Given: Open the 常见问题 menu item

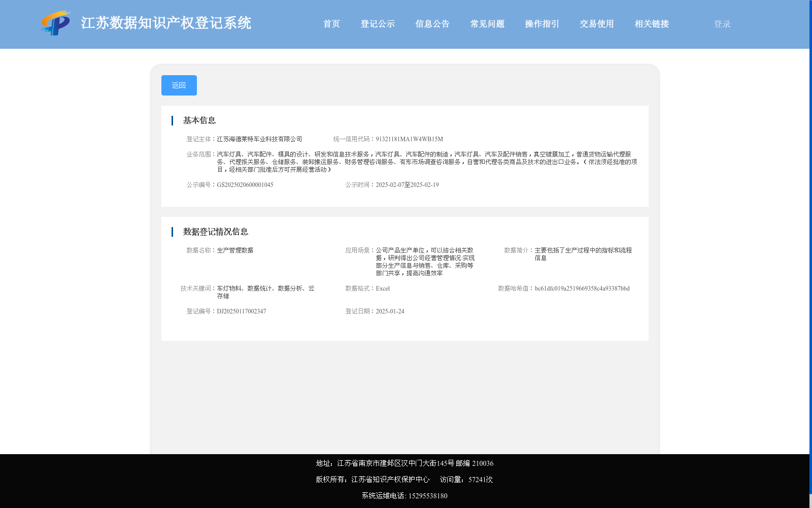Looking at the screenshot, I should click(x=487, y=24).
